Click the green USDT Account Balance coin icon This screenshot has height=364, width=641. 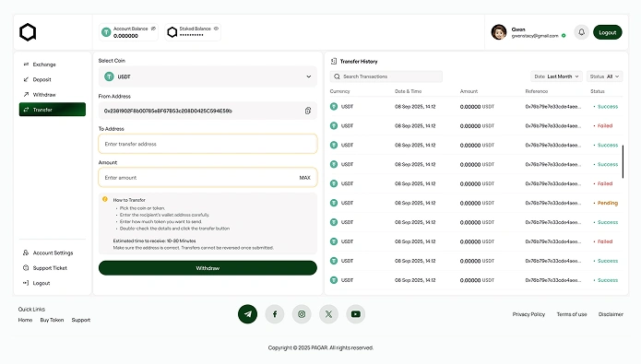click(106, 32)
